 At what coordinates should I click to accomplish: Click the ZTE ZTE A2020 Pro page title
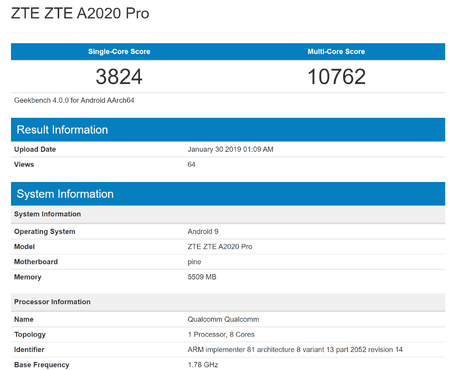80,14
